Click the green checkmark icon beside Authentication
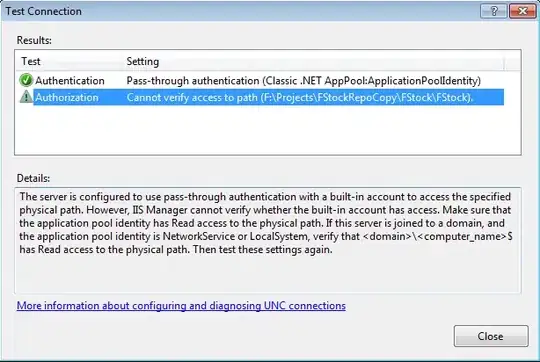540x362 pixels. pos(26,80)
